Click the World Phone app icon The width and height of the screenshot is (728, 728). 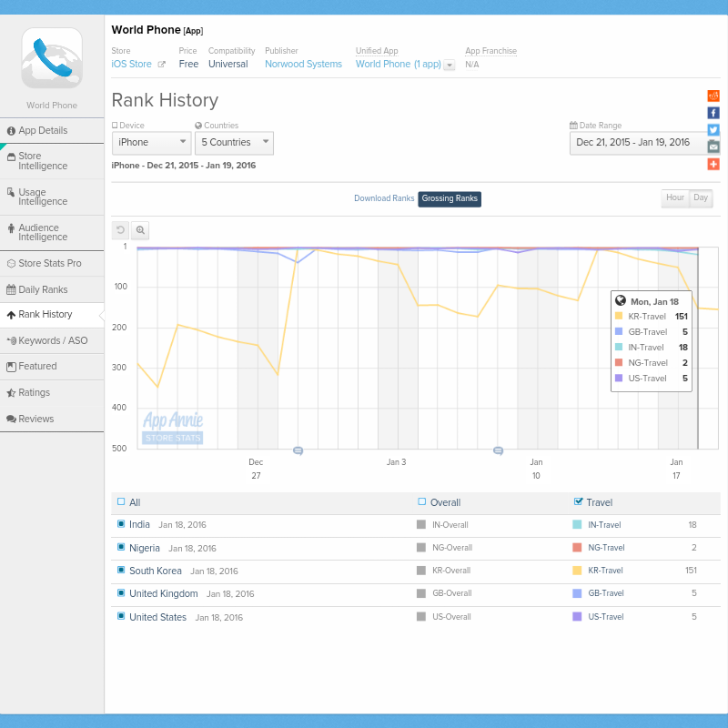[x=52, y=58]
